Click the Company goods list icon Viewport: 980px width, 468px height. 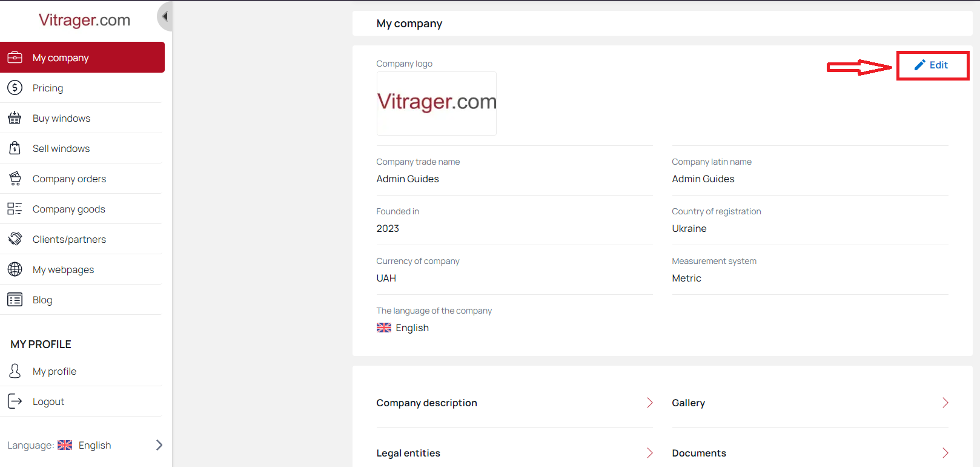click(x=15, y=209)
